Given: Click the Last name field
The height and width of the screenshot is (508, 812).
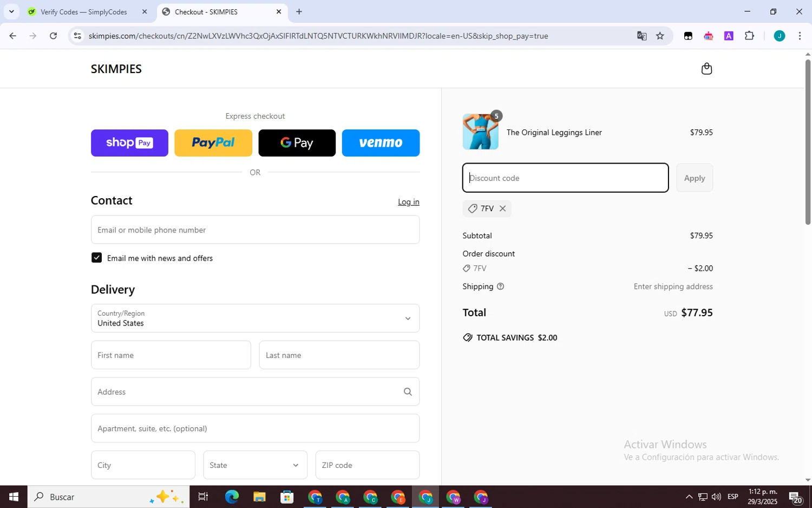Looking at the screenshot, I should (339, 355).
